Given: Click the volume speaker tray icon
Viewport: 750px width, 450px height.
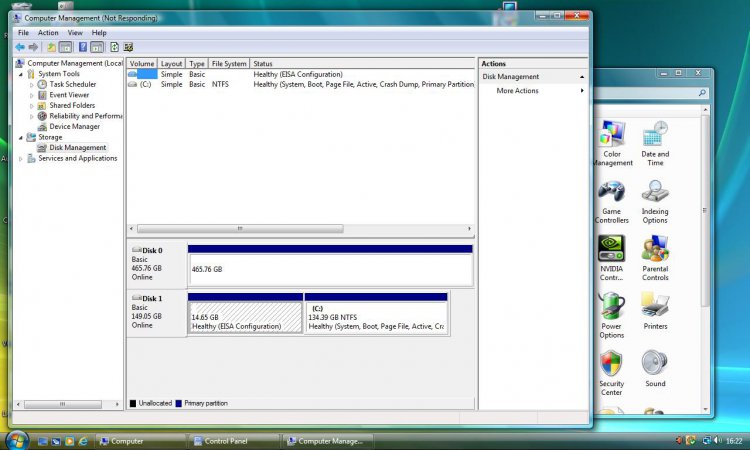Looking at the screenshot, I should pyautogui.click(x=717, y=440).
